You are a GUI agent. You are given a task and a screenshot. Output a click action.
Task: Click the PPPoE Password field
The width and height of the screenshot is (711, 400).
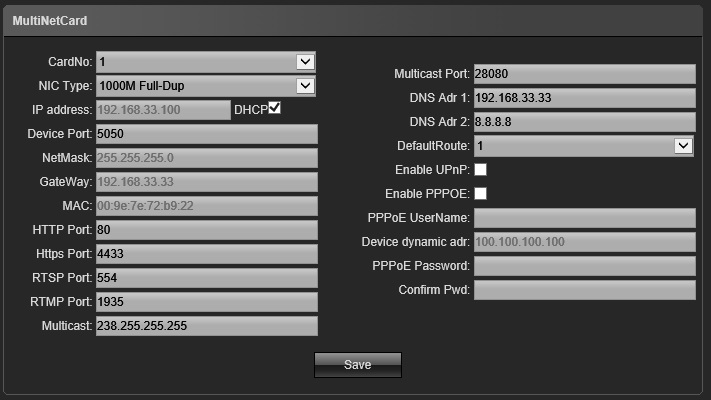pos(585,266)
